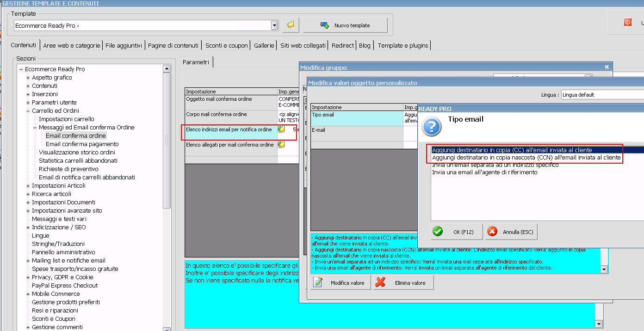This screenshot has width=644, height=331.
Task: Click the Elimina valore button
Action: [x=403, y=282]
